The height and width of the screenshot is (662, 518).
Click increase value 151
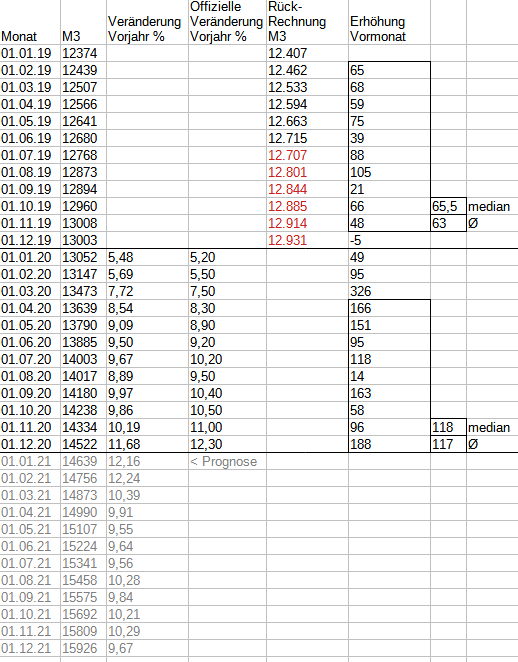tap(389, 325)
